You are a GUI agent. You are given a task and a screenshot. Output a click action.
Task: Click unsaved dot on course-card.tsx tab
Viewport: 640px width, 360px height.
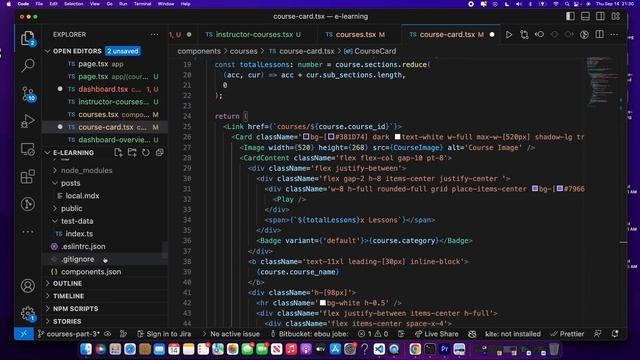492,35
